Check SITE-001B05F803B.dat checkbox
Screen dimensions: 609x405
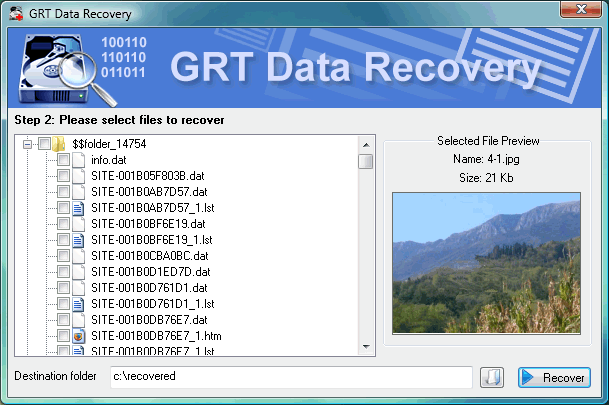63,176
